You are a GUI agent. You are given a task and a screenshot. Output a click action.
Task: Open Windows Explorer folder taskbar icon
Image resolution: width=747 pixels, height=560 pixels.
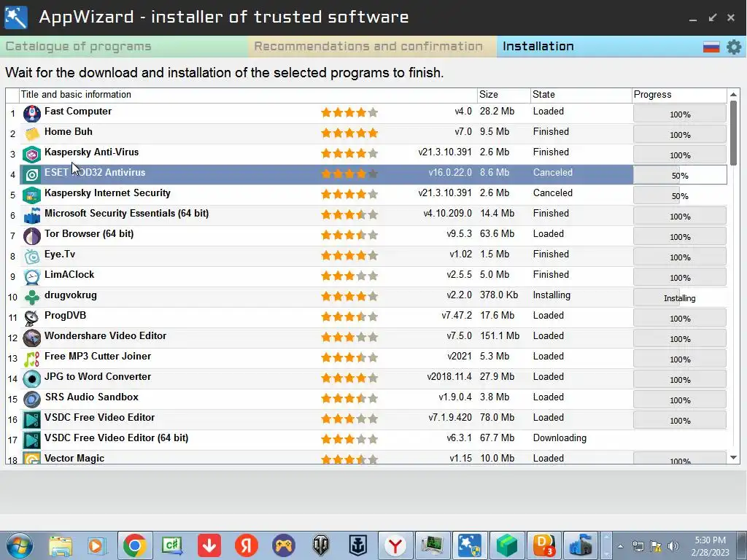[60, 545]
